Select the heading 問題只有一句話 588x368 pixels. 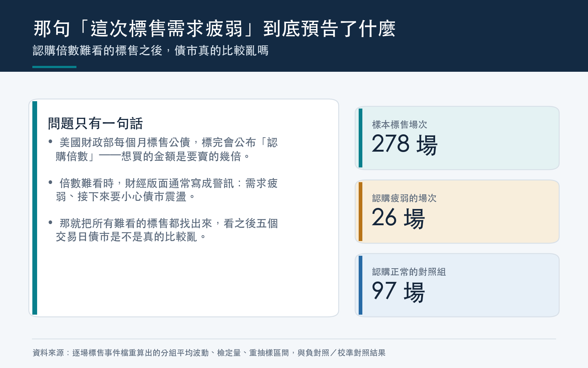95,123
